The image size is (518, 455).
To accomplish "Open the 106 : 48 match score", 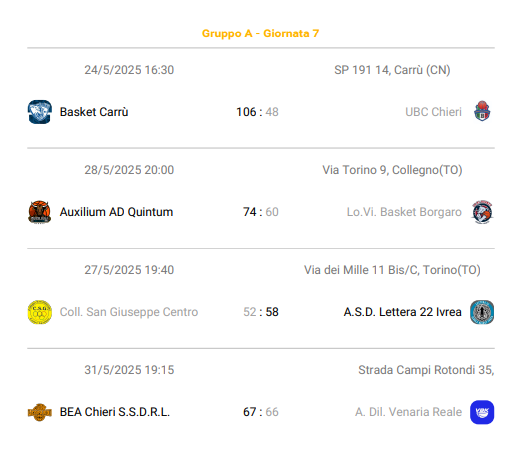I will [x=257, y=112].
